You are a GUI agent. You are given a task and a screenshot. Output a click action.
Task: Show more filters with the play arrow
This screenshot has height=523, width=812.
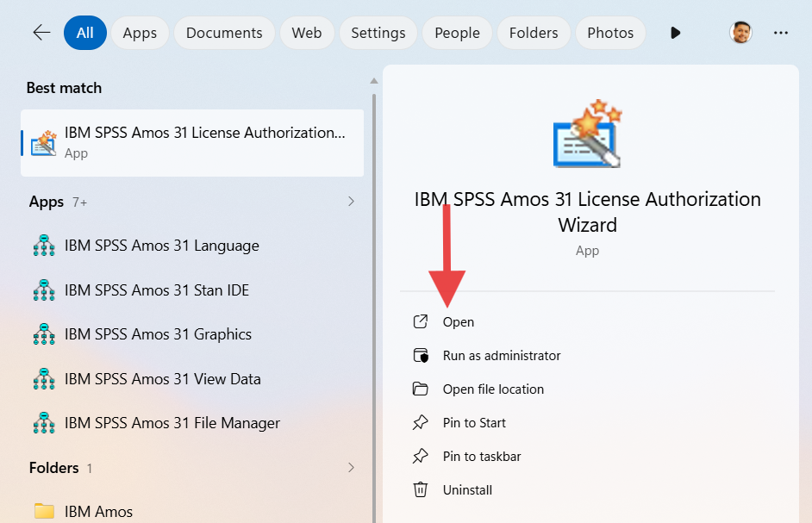click(x=675, y=33)
